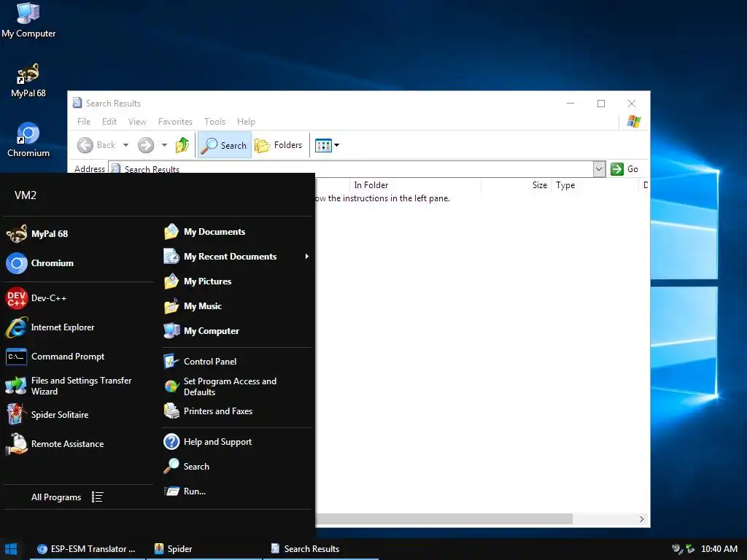Select MyPal 68 desktop shortcut
Screen dimensions: 747x560
[x=28, y=81]
